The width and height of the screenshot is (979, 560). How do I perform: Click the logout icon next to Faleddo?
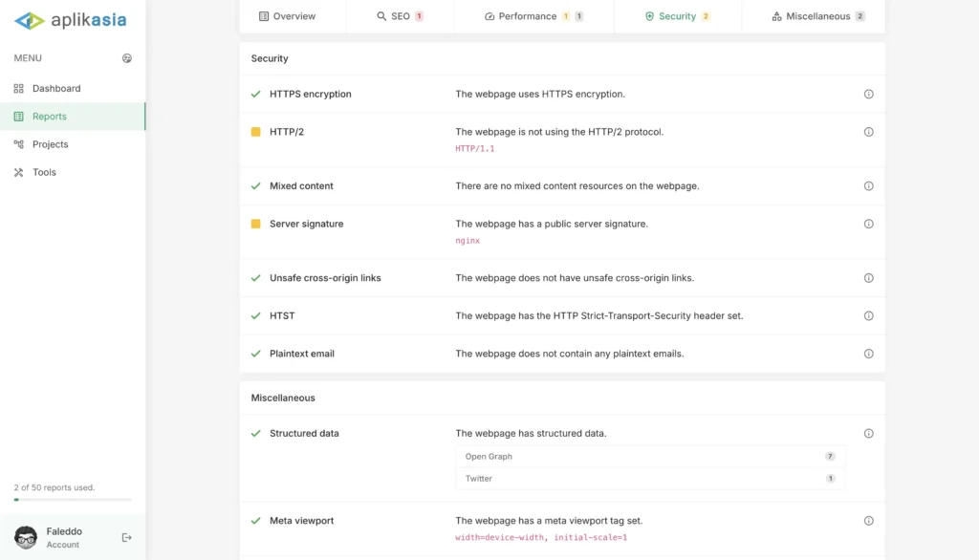coord(127,537)
